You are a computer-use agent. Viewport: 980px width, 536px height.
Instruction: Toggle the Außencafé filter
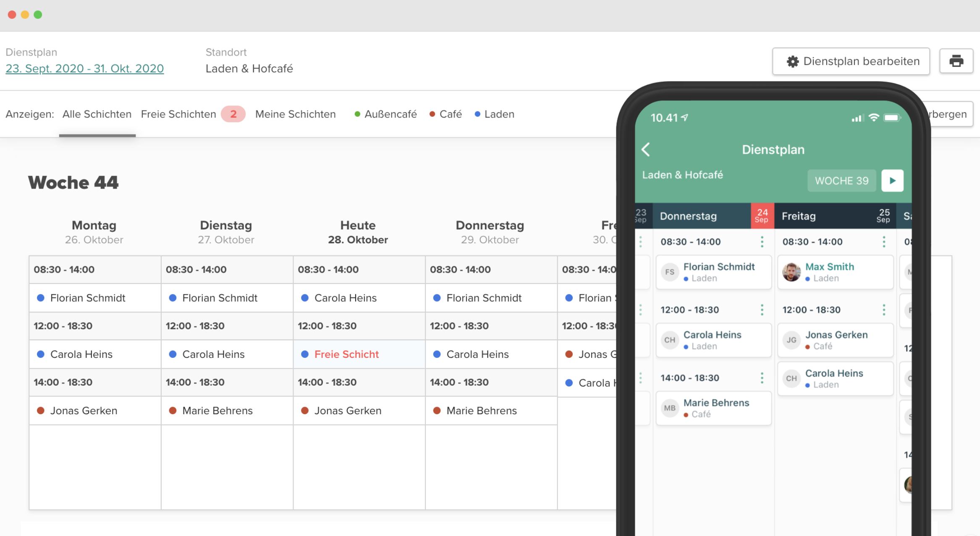(385, 114)
